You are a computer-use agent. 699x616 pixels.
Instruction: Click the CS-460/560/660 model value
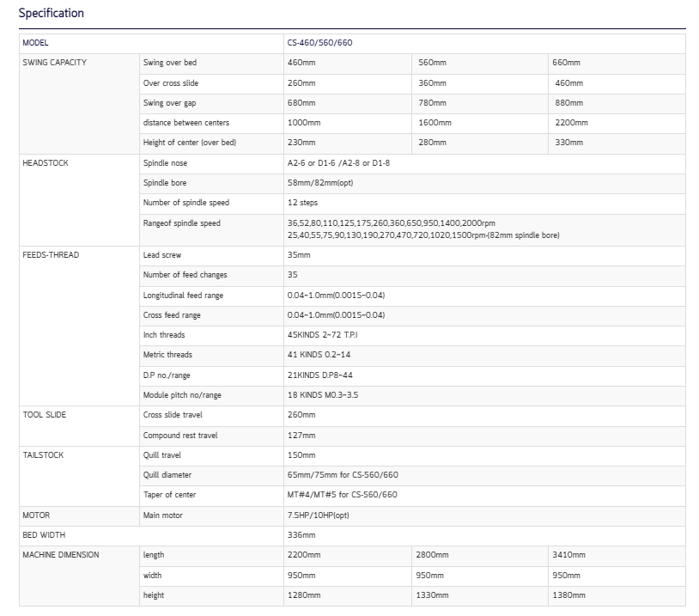(319, 43)
